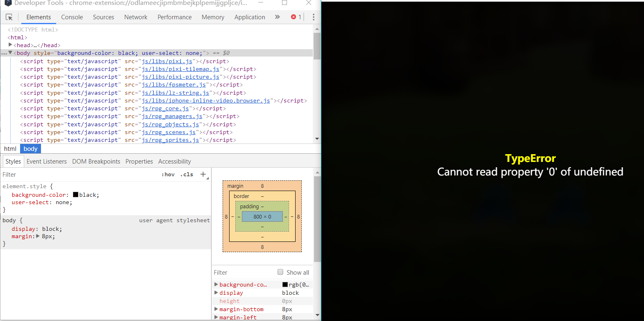Activate the inspect element picker icon

[x=9, y=17]
